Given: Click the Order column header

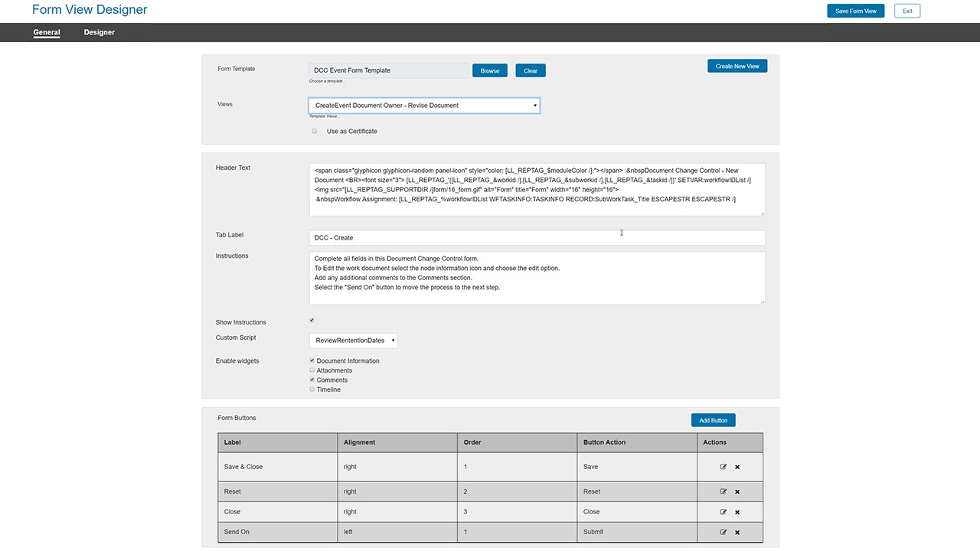Looking at the screenshot, I should [x=517, y=442].
